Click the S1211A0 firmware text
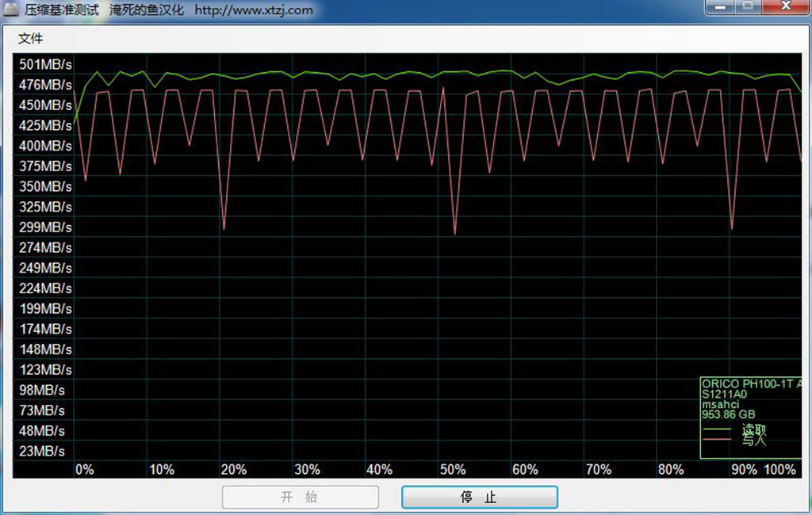The height and width of the screenshot is (515, 812). [x=725, y=395]
